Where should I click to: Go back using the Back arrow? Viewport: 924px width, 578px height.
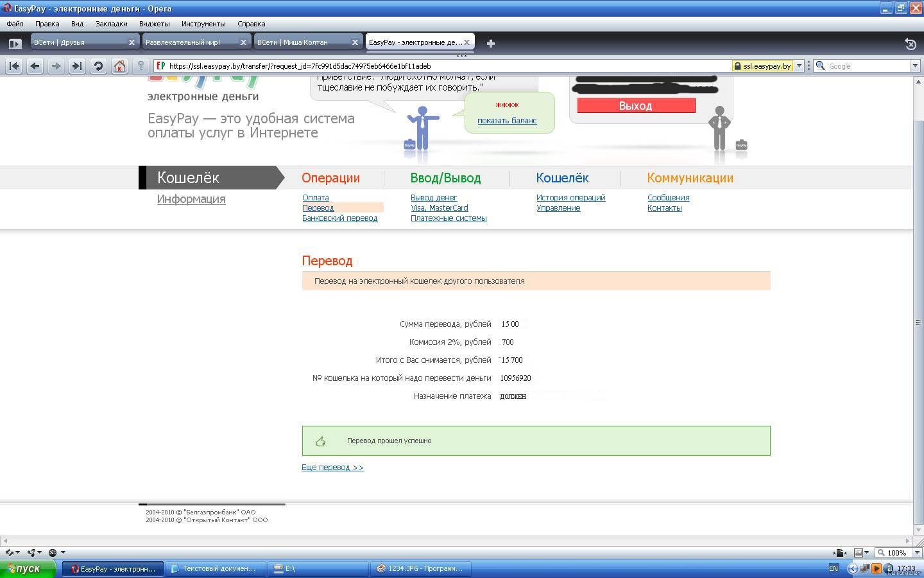coord(35,66)
